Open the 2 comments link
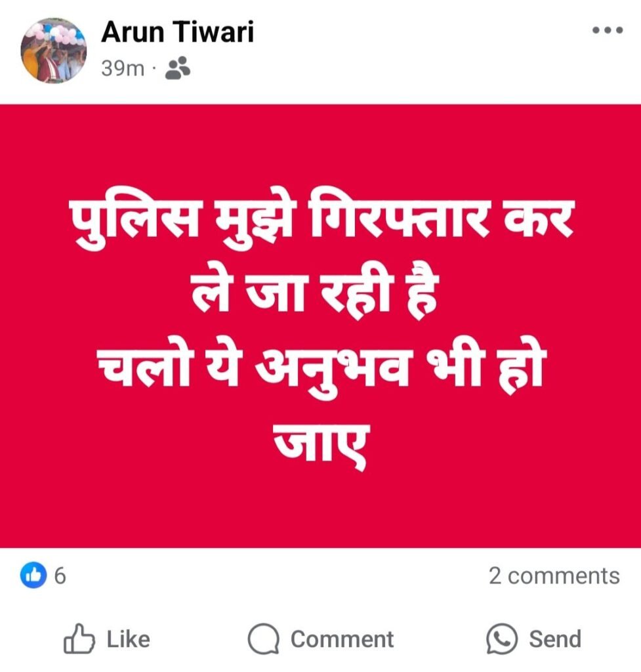641x672 pixels. (554, 576)
